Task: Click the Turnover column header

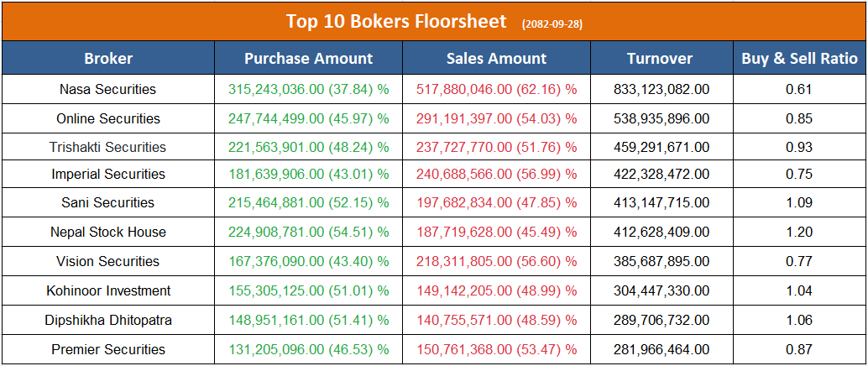Action: [660, 58]
